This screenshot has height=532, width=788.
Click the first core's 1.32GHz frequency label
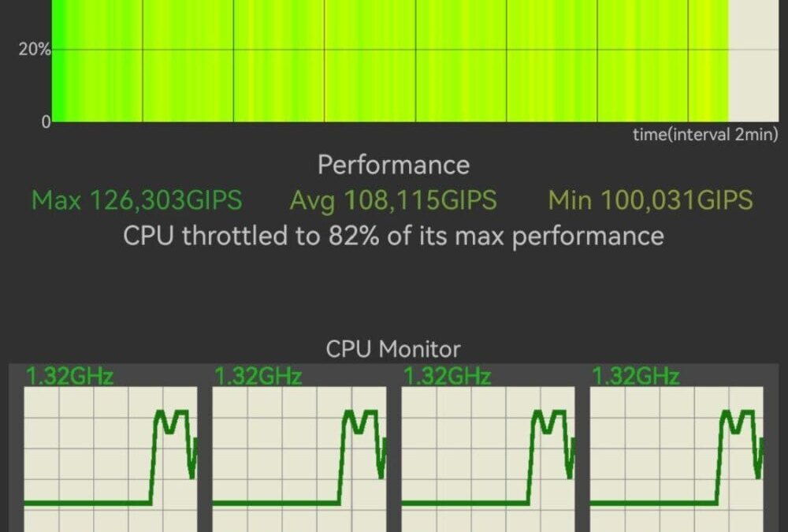click(x=69, y=376)
